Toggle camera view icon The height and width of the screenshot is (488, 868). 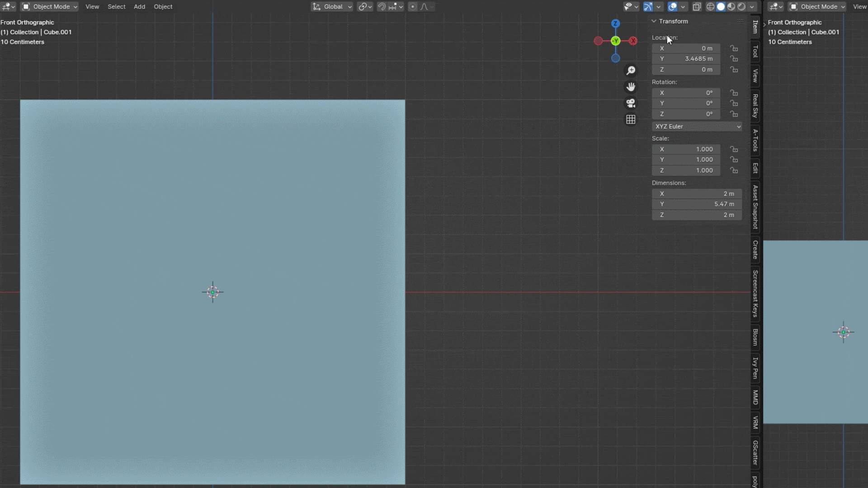pyautogui.click(x=631, y=103)
